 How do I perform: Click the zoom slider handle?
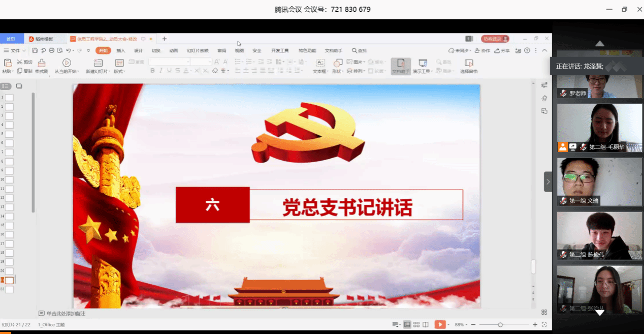500,324
